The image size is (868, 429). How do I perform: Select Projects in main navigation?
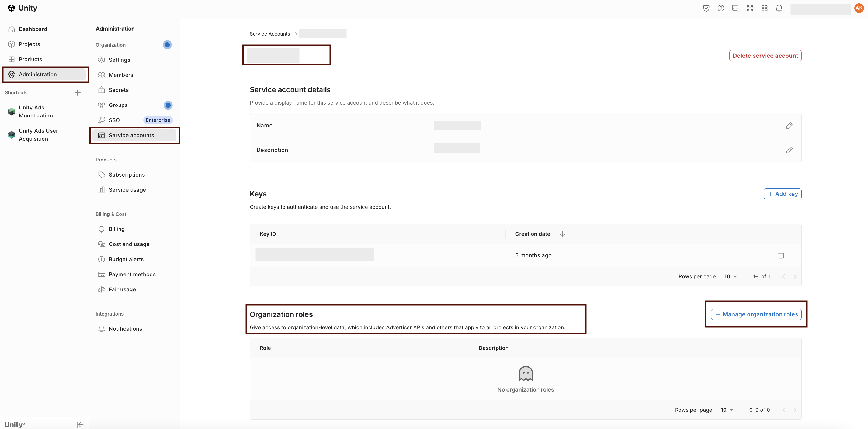(29, 44)
